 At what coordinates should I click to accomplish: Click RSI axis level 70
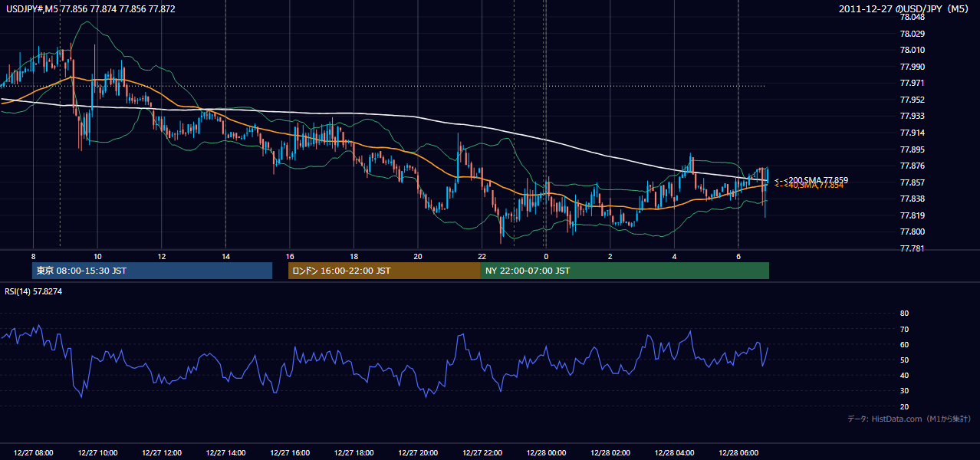(904, 329)
